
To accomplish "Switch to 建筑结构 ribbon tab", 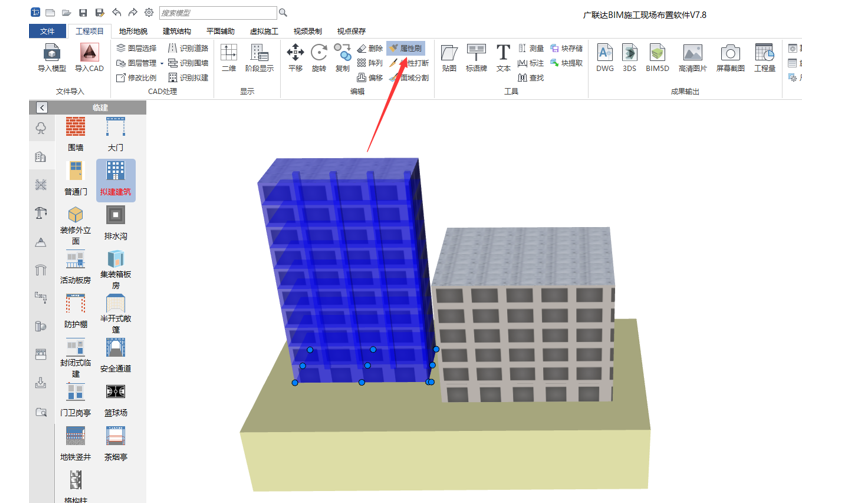I will click(177, 31).
